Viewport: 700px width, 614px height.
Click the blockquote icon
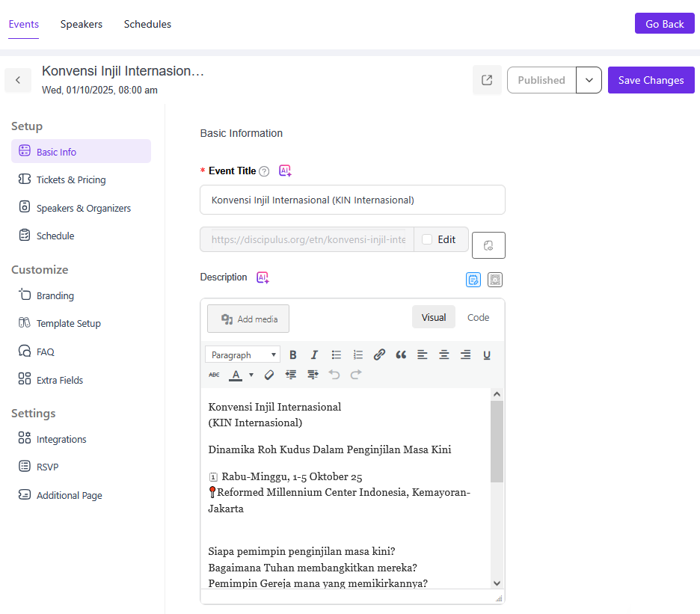coord(401,355)
